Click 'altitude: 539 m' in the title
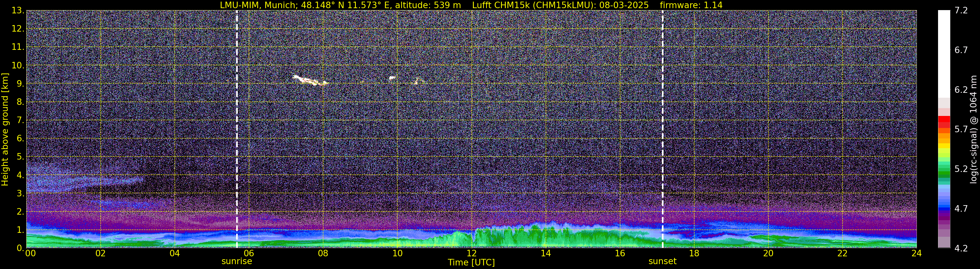 click(428, 5)
